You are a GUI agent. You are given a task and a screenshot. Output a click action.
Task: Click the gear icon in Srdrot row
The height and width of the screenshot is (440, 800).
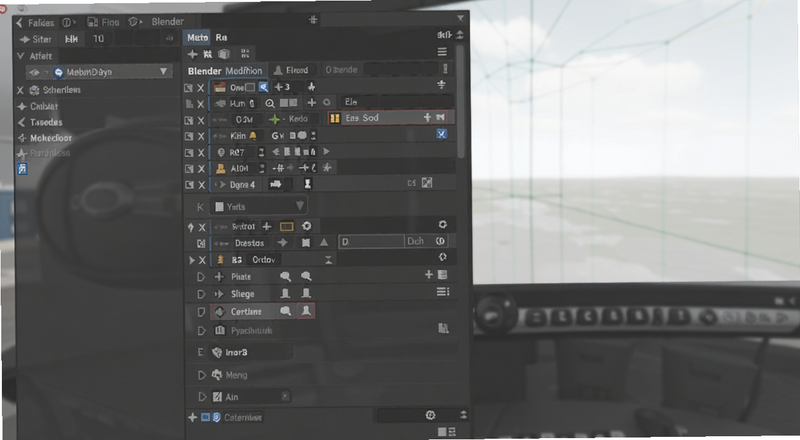307,226
